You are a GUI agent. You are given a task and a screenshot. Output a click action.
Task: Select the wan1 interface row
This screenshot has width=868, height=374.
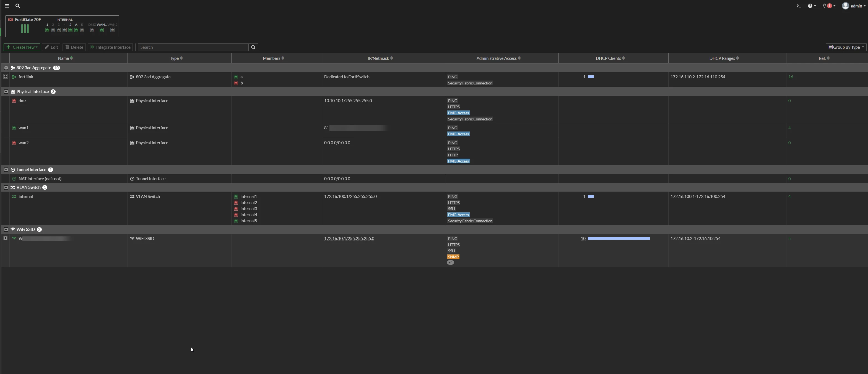435,131
